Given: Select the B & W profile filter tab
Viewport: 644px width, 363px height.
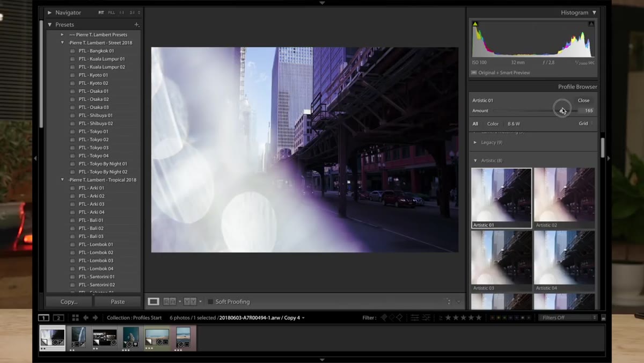Looking at the screenshot, I should pos(514,124).
